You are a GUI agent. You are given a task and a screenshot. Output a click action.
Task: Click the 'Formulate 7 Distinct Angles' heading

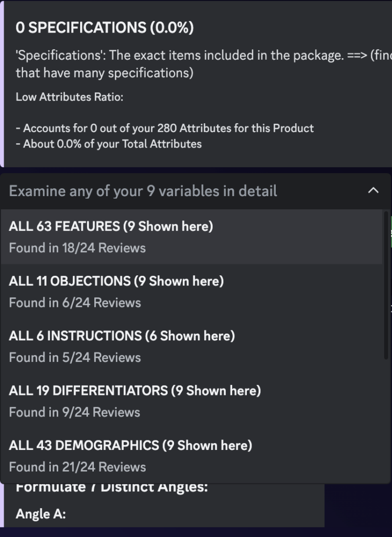tap(112, 487)
